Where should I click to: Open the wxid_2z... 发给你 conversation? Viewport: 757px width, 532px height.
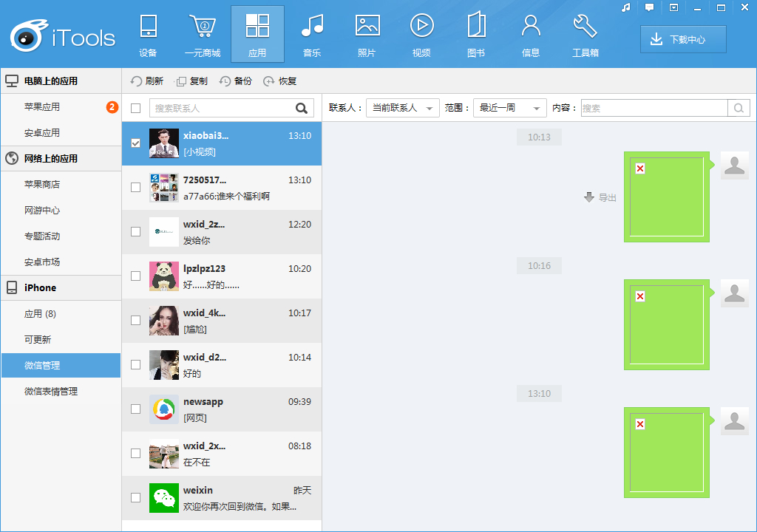click(222, 232)
